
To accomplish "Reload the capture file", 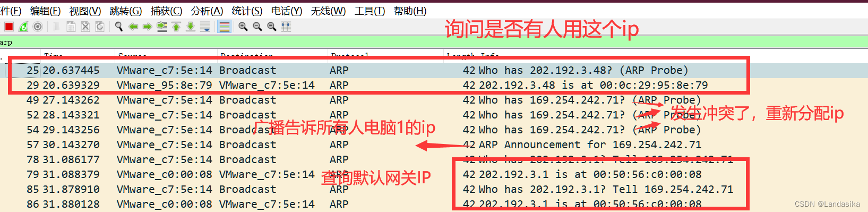I will [x=99, y=27].
